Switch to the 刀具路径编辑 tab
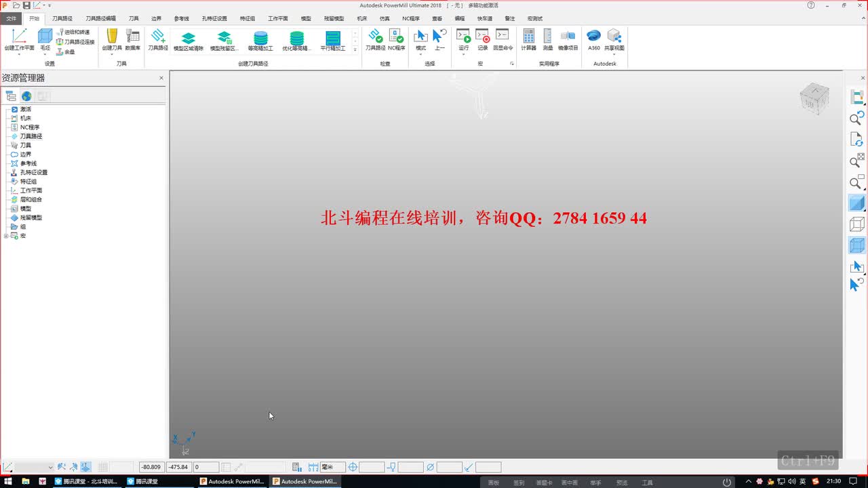This screenshot has width=868, height=488. (x=100, y=18)
